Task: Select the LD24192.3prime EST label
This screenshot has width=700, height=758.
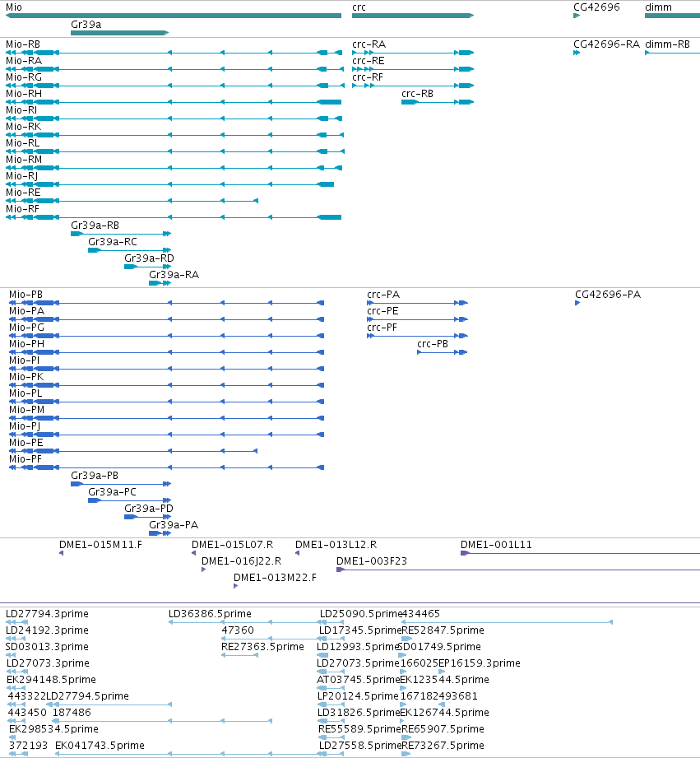Action: [48, 630]
